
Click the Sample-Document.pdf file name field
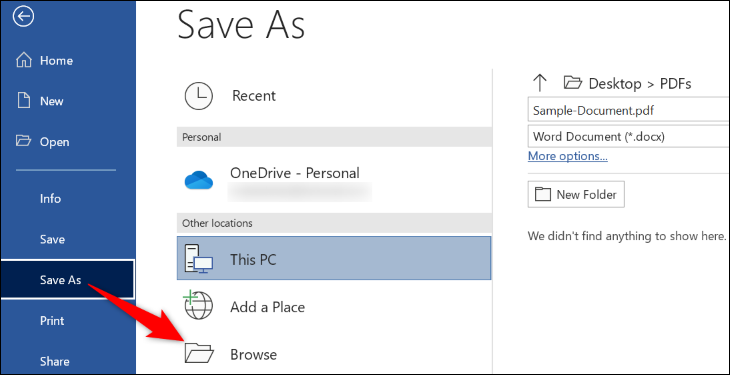[x=629, y=111]
